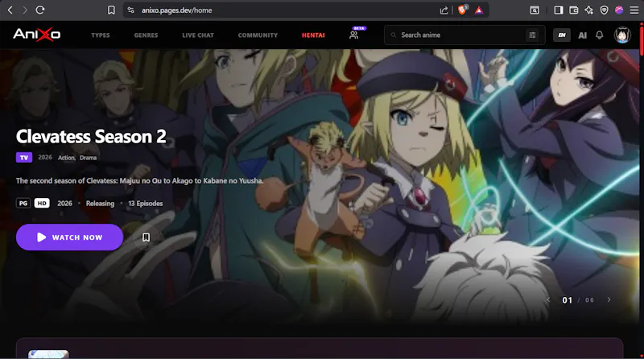Click the browser forward arrow
Screen dimensions: 644x359
25,10
